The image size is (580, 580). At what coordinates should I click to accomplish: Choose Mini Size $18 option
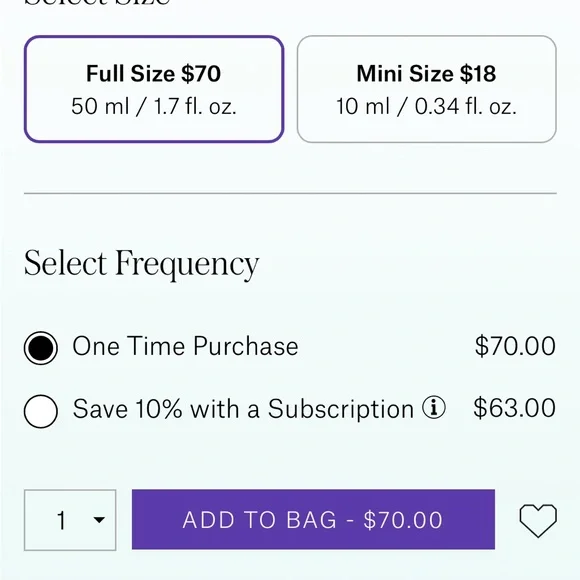(426, 89)
